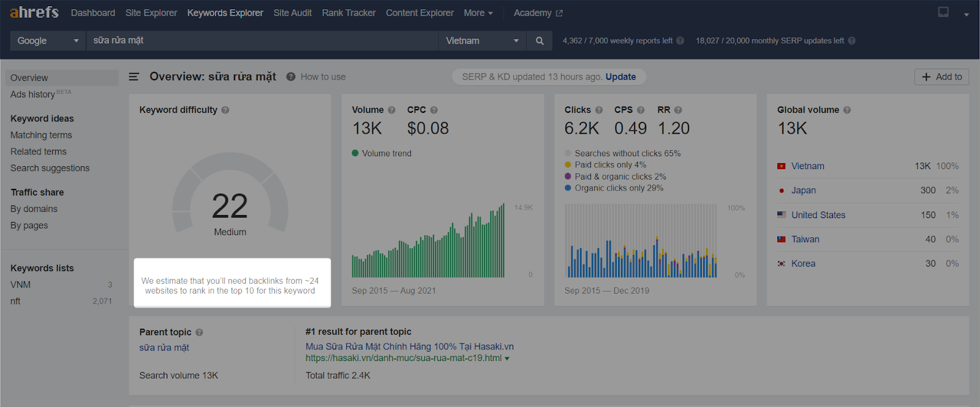Show CPC help tooltip

pyautogui.click(x=434, y=110)
